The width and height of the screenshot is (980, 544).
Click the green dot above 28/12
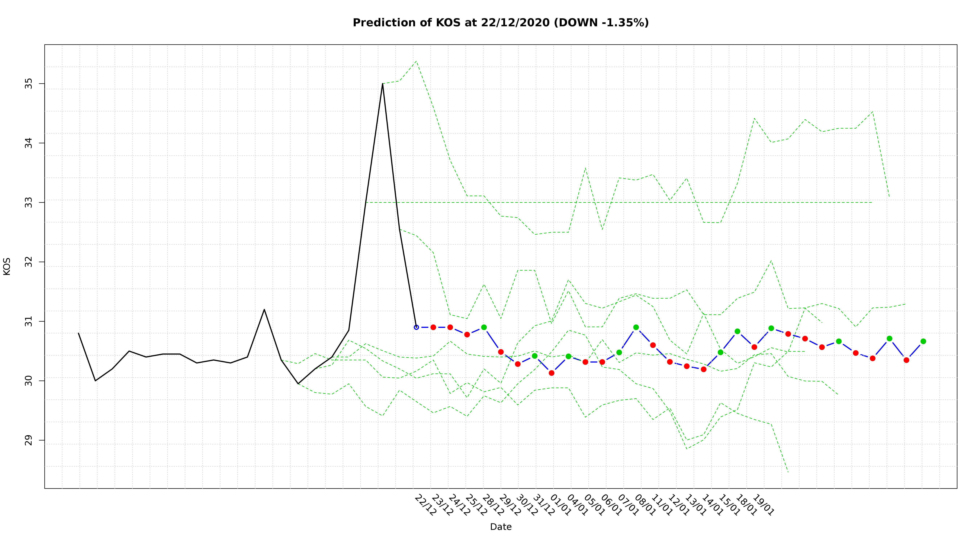click(x=484, y=327)
